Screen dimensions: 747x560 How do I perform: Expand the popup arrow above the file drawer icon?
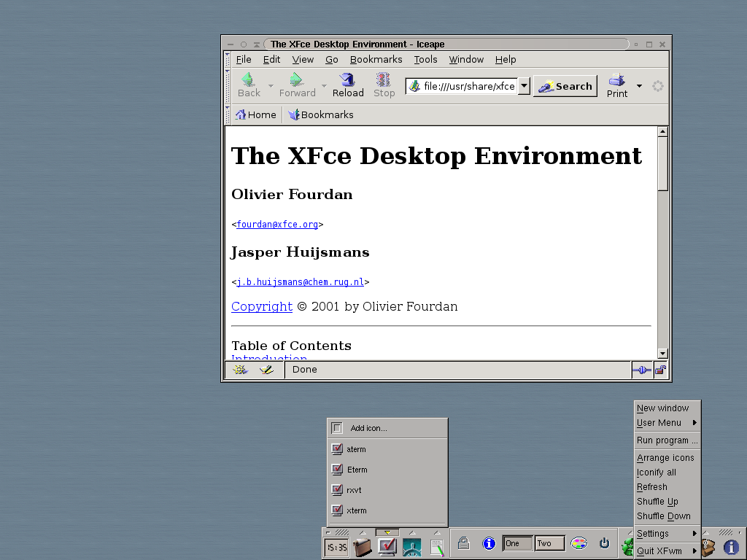pos(363,532)
